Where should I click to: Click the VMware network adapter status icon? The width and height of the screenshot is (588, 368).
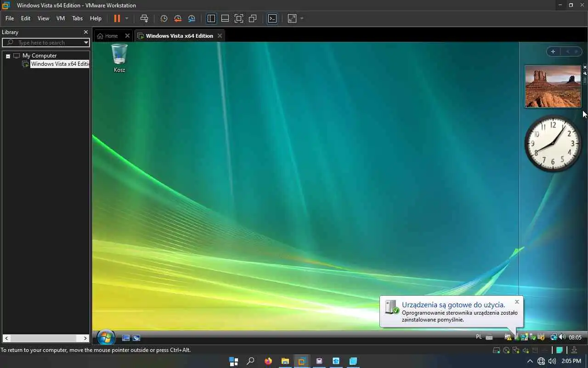[515, 351]
